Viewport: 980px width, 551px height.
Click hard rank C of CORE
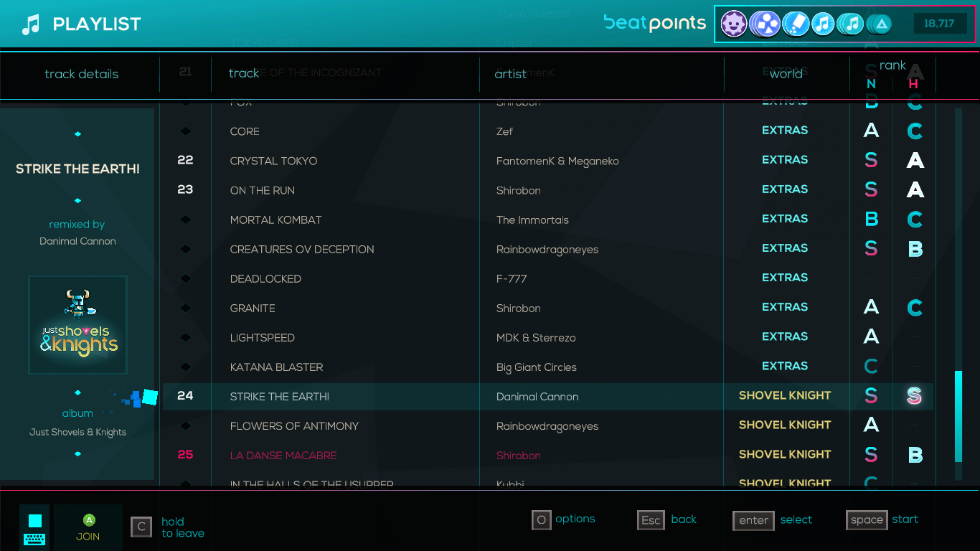[x=915, y=131]
